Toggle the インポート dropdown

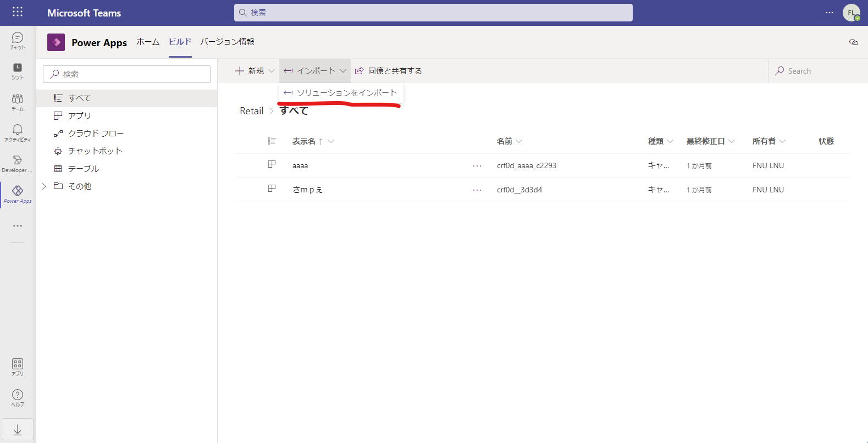[315, 71]
